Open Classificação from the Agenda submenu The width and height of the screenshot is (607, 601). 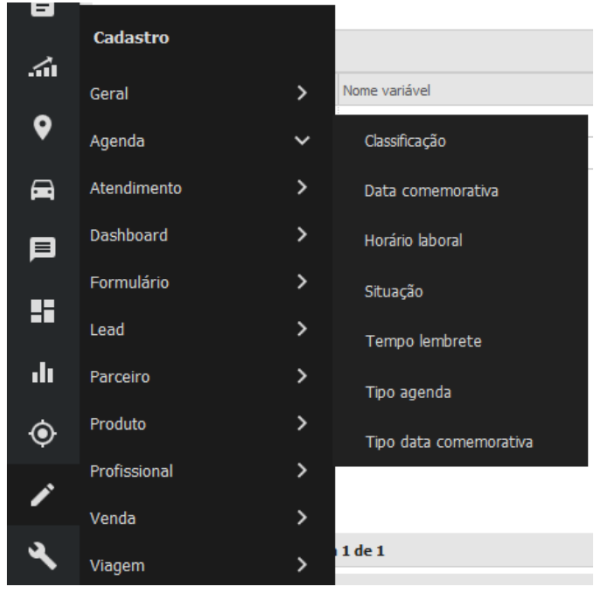[405, 141]
